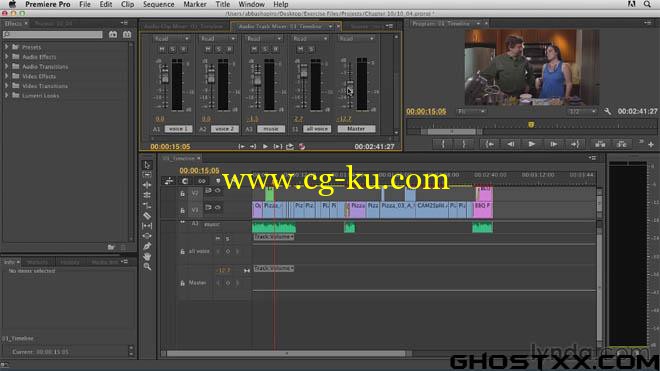Open the Marker menu
Image resolution: width=660 pixels, height=371 pixels.
click(x=195, y=4)
